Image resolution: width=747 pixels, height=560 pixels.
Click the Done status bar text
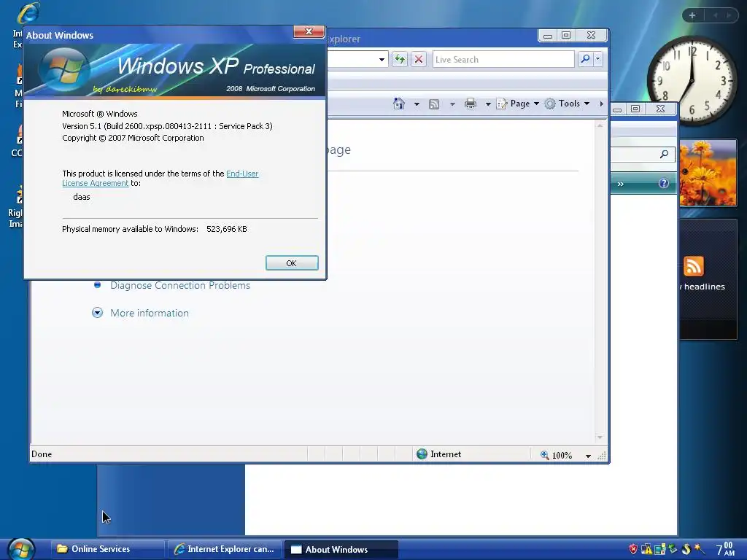click(x=42, y=454)
